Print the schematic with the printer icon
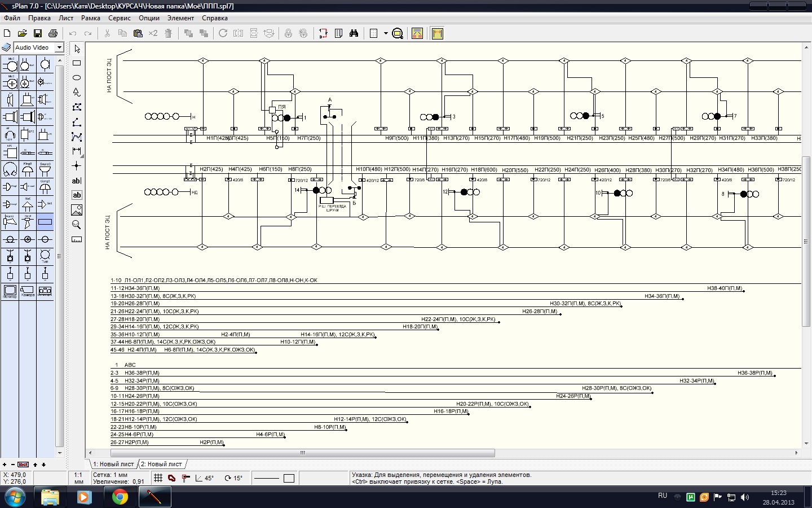Viewport: 812px width, 508px height. pyautogui.click(x=53, y=33)
